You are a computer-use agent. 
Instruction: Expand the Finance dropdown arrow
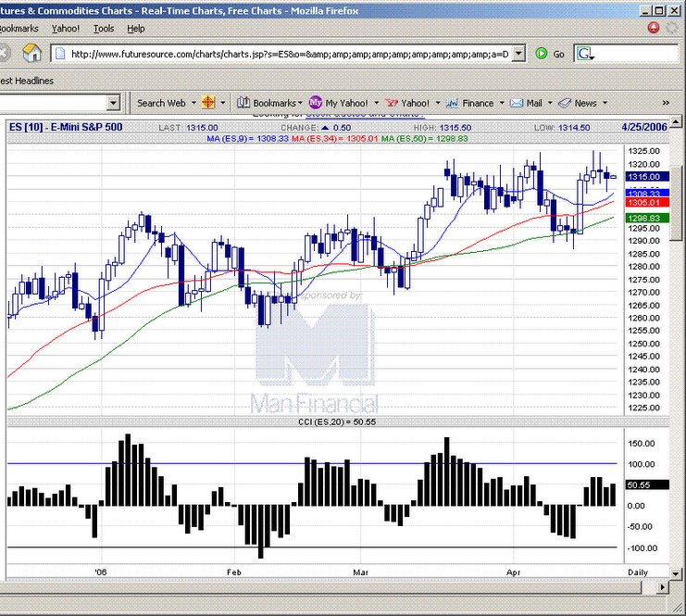(502, 103)
